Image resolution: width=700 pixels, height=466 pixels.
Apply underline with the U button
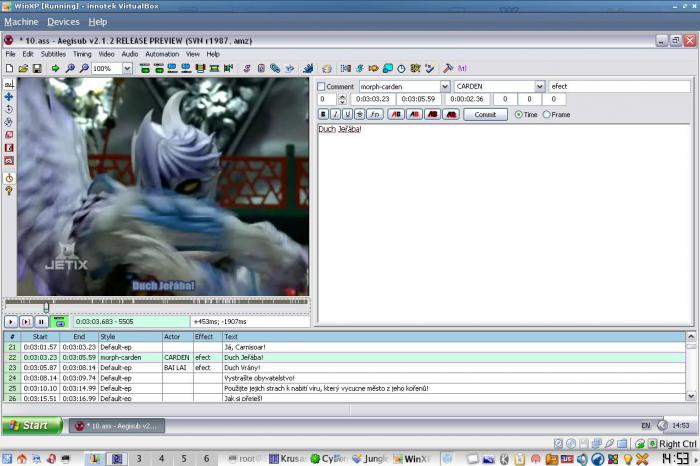[347, 115]
